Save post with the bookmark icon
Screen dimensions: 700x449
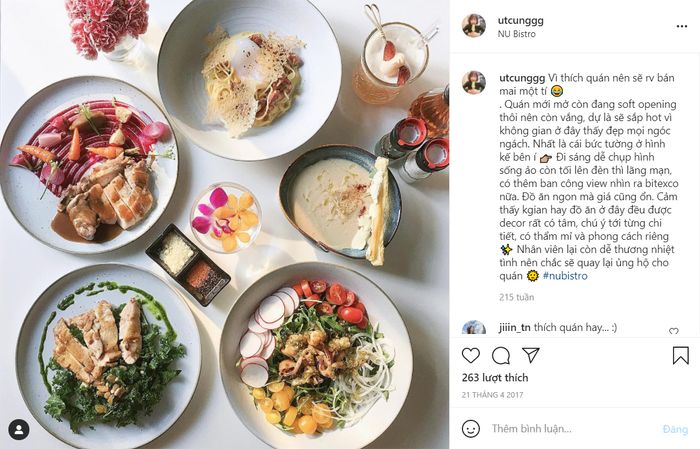pyautogui.click(x=680, y=356)
